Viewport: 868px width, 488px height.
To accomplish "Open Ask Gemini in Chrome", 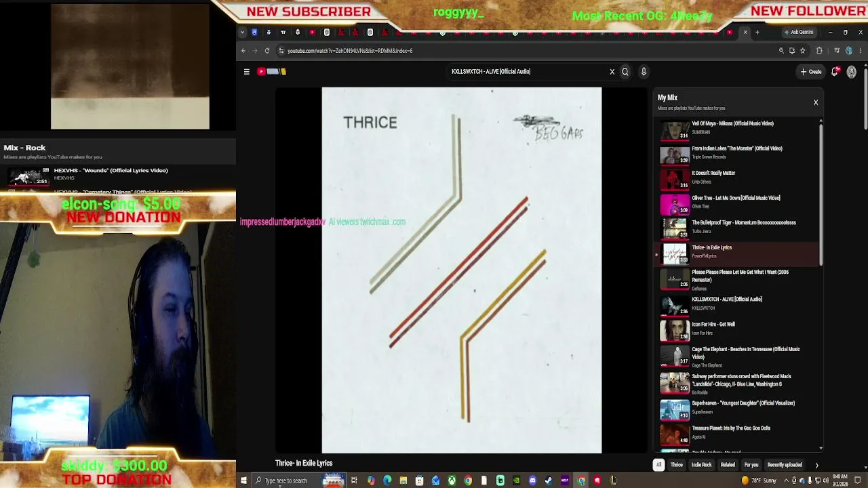I will point(798,32).
